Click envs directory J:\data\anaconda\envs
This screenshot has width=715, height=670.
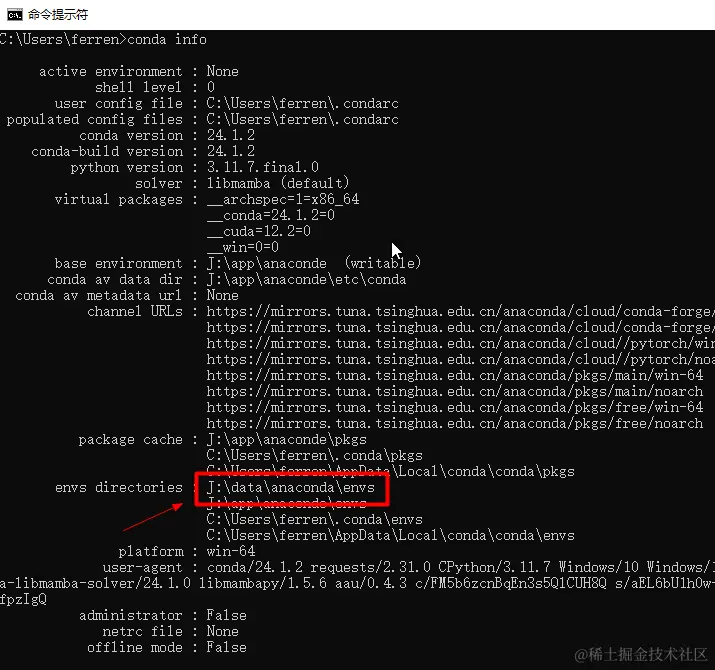point(291,488)
